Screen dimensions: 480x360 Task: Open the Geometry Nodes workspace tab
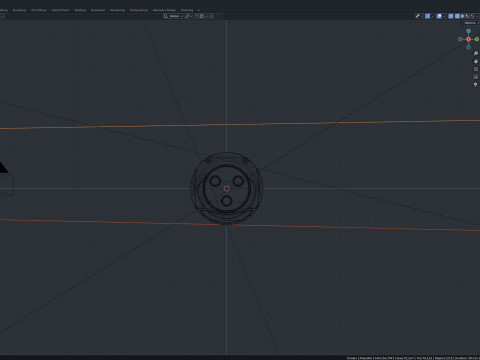(164, 10)
